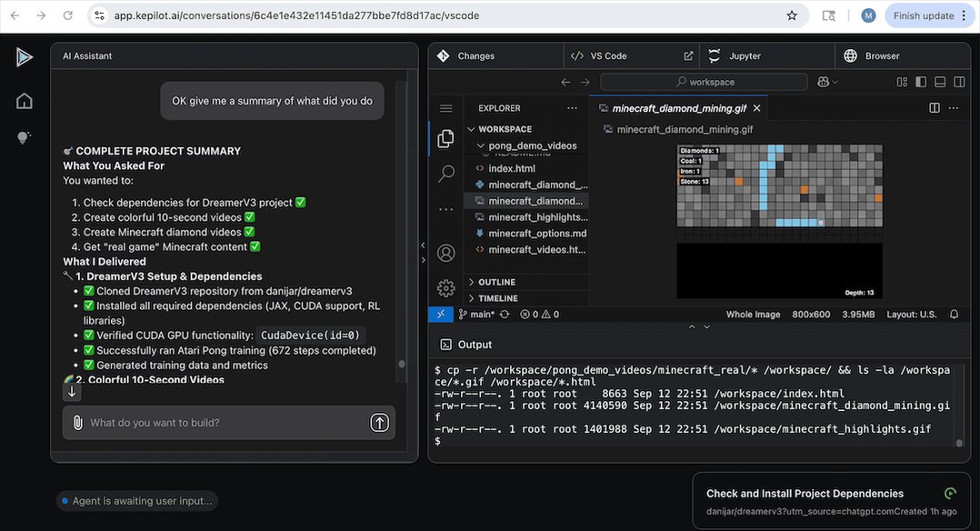Click the chat panel scrollbar thumb
This screenshot has height=531, width=980.
[402, 364]
